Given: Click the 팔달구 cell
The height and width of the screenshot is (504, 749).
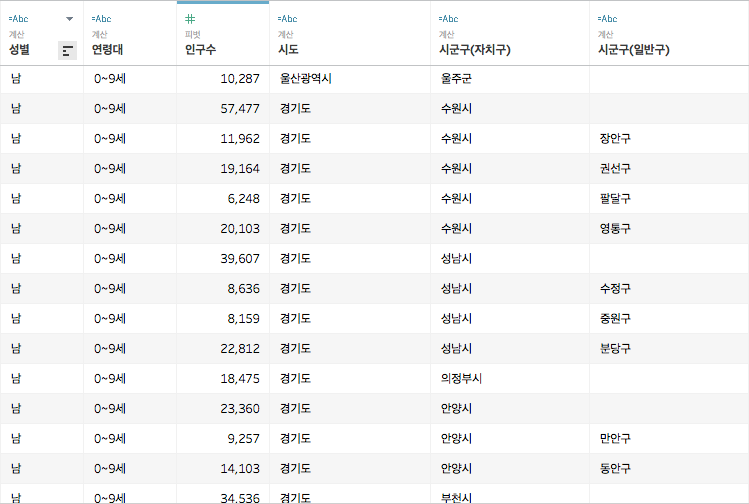Looking at the screenshot, I should pyautogui.click(x=615, y=198).
